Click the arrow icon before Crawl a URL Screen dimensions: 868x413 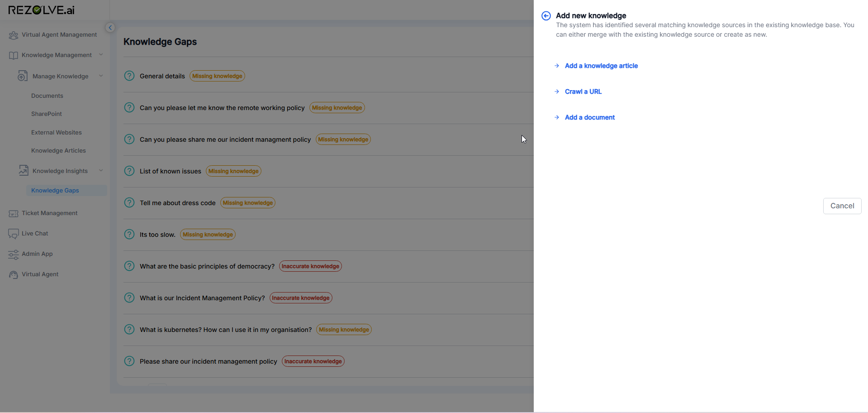tap(557, 91)
